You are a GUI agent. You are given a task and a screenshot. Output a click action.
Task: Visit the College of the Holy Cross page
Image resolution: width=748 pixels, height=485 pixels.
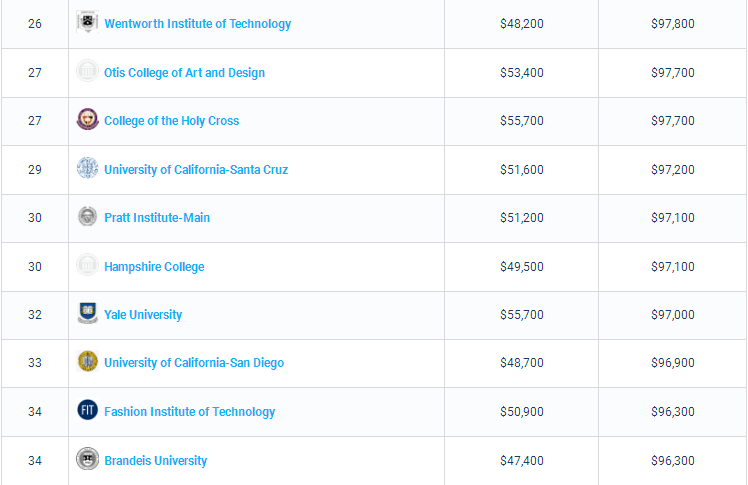(171, 121)
